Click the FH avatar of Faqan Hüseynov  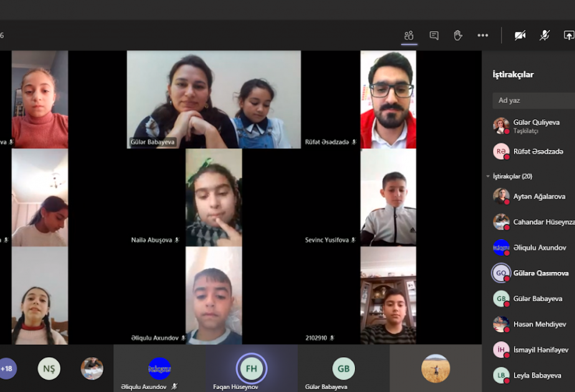tap(251, 368)
